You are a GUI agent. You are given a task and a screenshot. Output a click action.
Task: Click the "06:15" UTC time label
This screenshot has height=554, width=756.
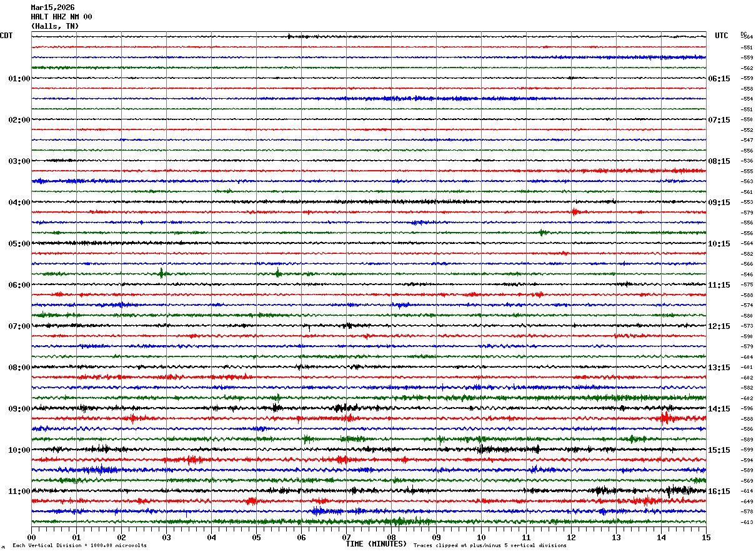(719, 79)
